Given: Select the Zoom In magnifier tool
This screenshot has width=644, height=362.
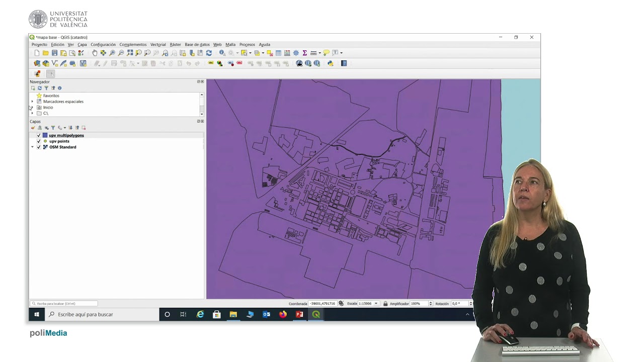Looking at the screenshot, I should tap(112, 53).
